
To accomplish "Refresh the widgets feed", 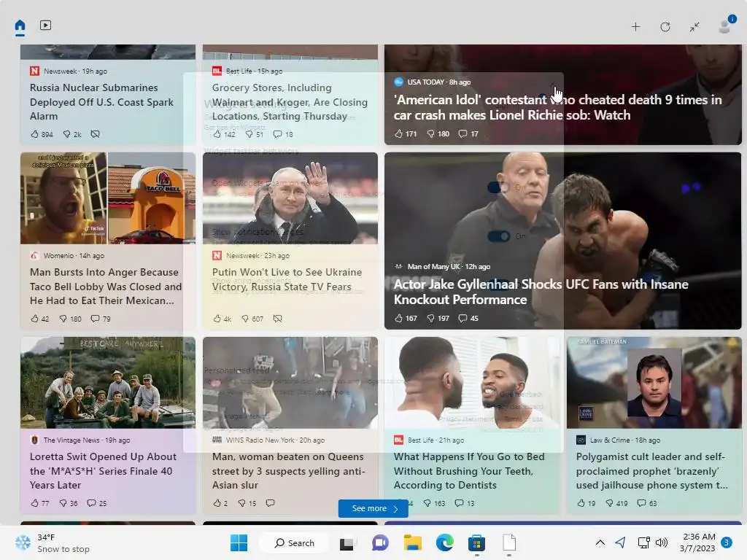I will (665, 27).
